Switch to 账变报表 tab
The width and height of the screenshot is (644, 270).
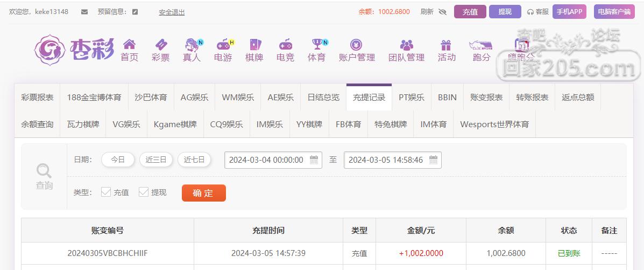point(487,98)
